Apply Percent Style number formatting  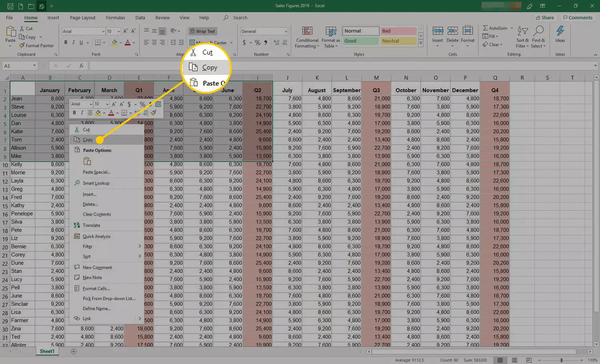click(x=258, y=42)
